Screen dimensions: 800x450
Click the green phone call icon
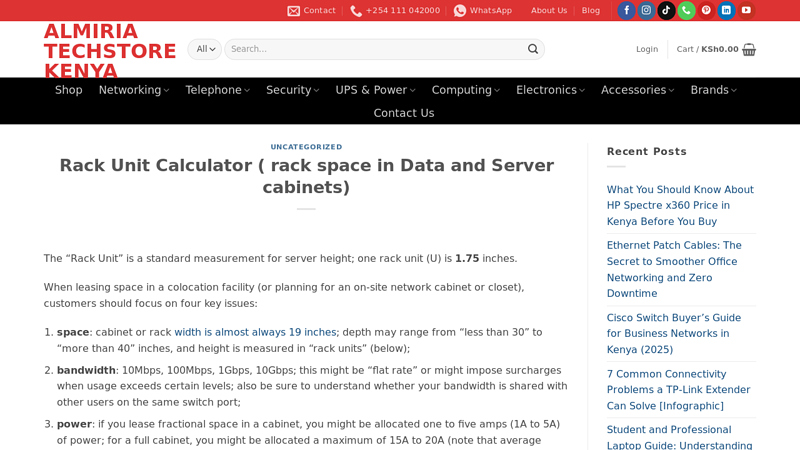pyautogui.click(x=686, y=10)
